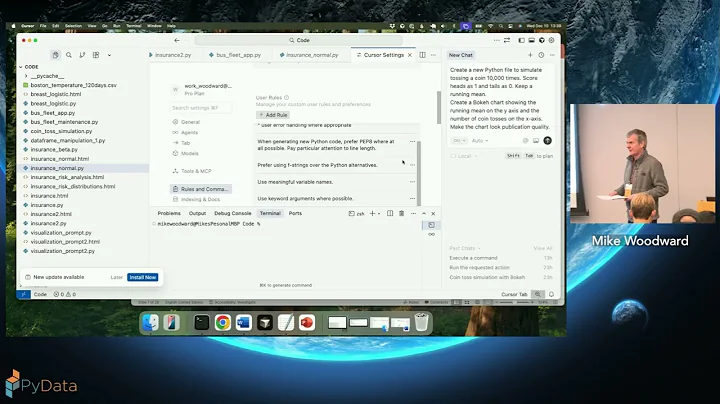
Task: Click the Cursor cube icon in title bar
Action: pyautogui.click(x=541, y=40)
